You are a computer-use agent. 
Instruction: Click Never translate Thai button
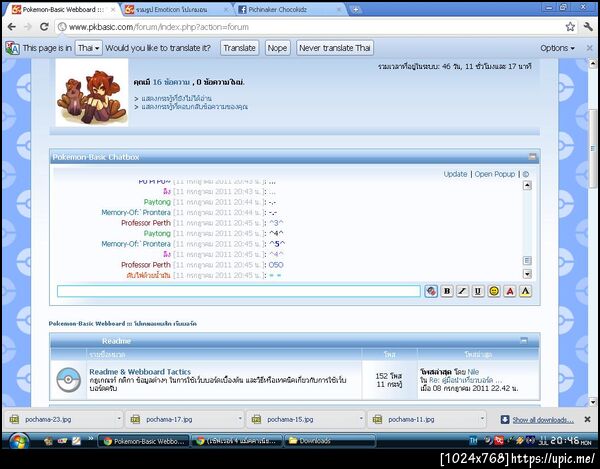tap(335, 48)
